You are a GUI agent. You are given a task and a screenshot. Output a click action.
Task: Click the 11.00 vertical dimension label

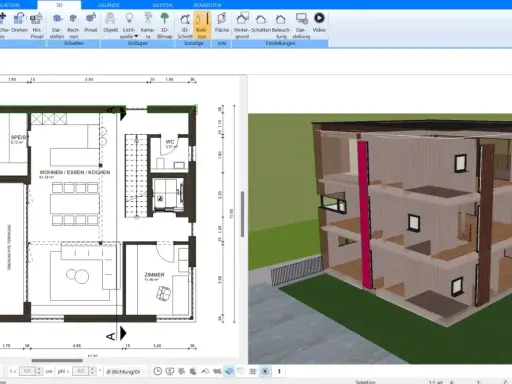click(x=231, y=214)
